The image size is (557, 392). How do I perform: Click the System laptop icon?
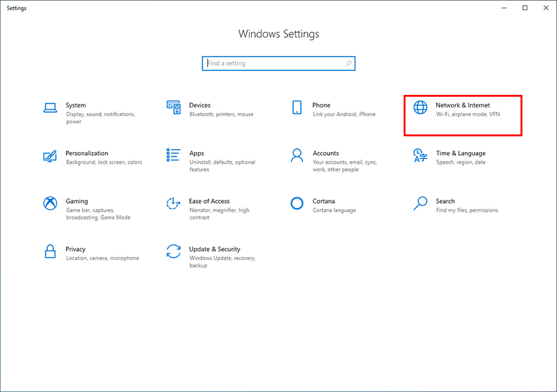click(50, 109)
